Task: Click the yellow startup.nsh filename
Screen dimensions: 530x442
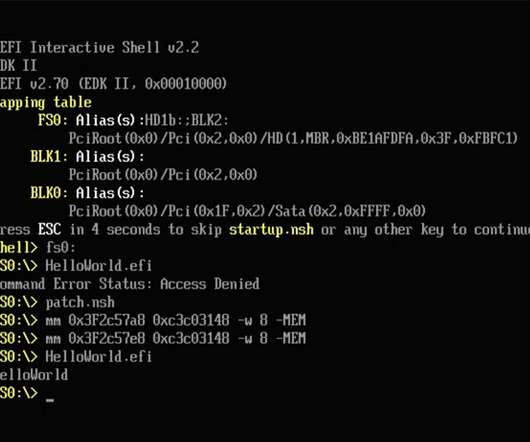Action: pyautogui.click(x=271, y=230)
